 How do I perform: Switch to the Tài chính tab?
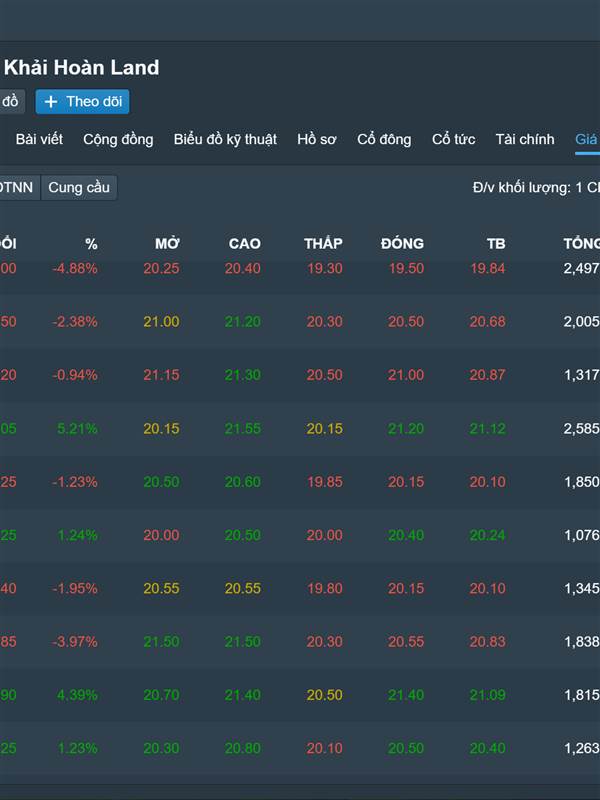(x=525, y=139)
